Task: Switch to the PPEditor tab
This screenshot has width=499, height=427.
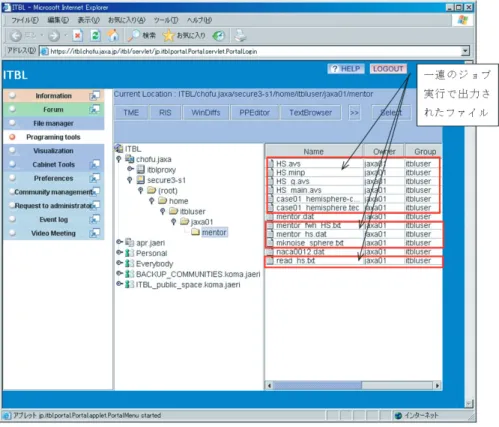Action: 254,113
